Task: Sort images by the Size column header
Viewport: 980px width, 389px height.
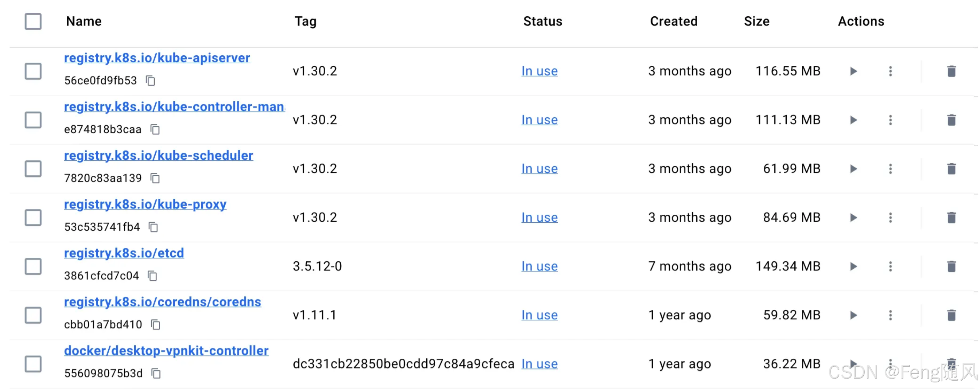Action: (756, 21)
